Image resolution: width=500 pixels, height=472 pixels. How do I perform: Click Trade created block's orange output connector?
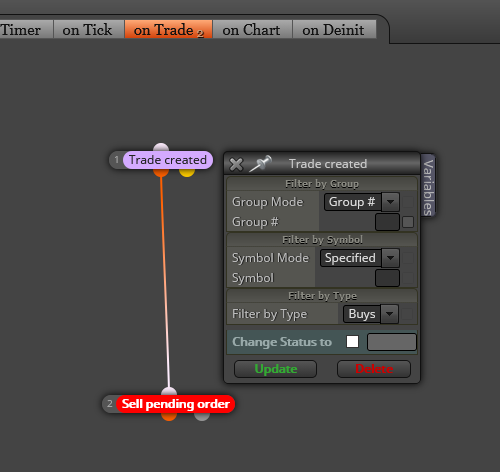pos(161,172)
